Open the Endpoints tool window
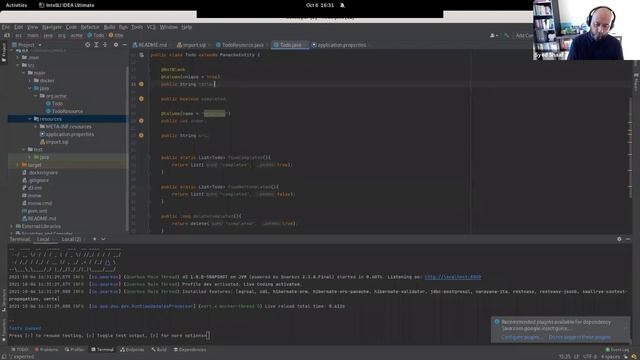 point(132,350)
